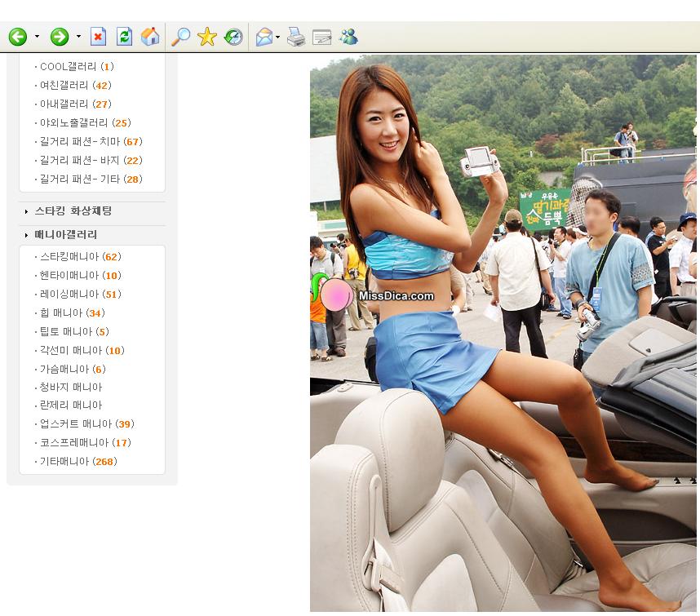This screenshot has height=616, width=700.
Task: Open the Forward button history dropdown arrow
Action: [78, 37]
